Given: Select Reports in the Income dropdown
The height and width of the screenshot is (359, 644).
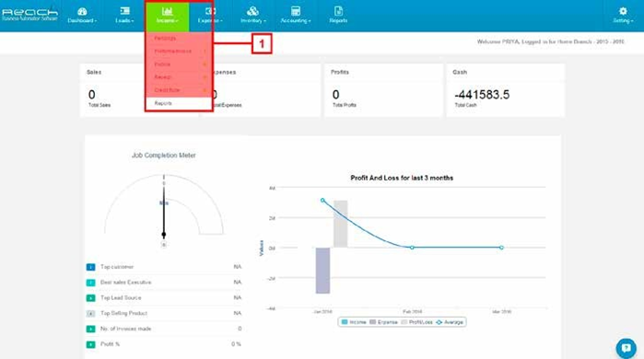Looking at the screenshot, I should (x=179, y=103).
